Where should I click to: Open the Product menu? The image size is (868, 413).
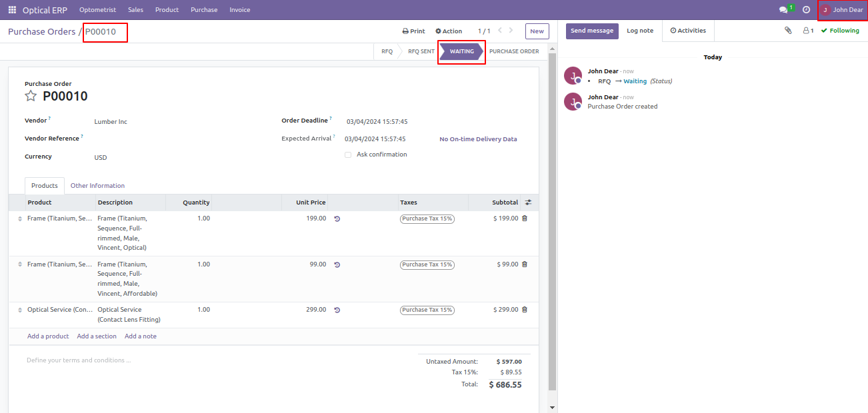point(167,10)
